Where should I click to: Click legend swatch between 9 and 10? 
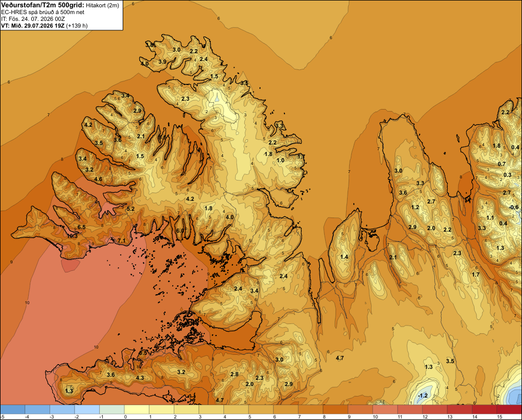[x=360, y=409]
